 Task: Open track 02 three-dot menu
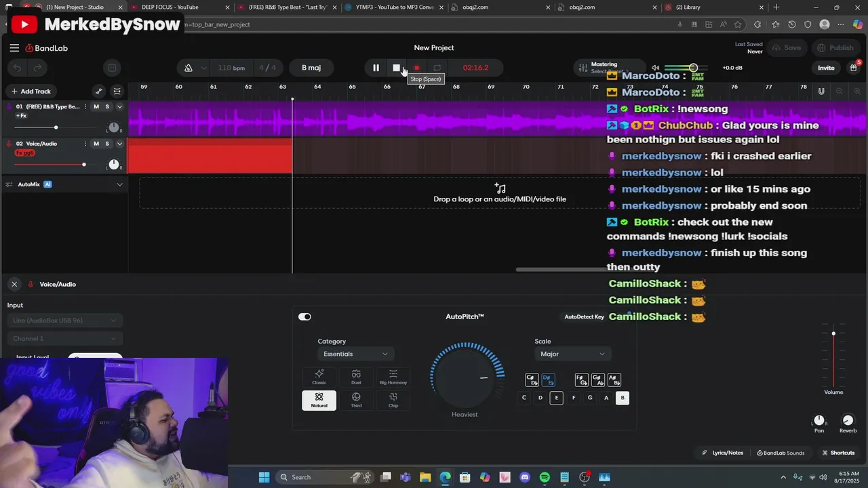click(x=85, y=144)
